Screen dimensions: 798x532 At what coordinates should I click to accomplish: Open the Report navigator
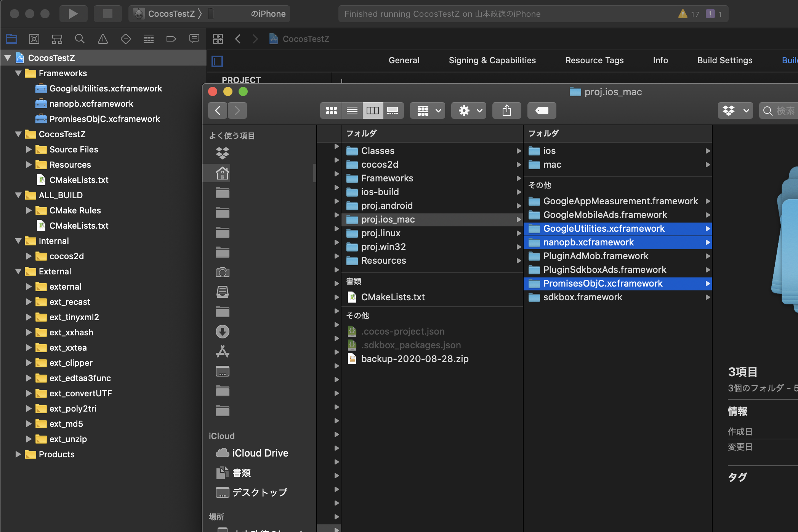pos(194,39)
